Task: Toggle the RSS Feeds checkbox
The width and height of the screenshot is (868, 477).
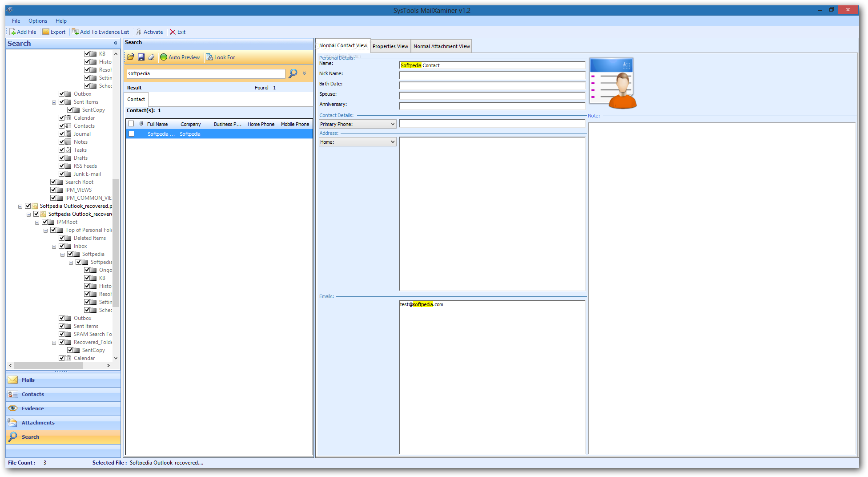Action: (62, 166)
